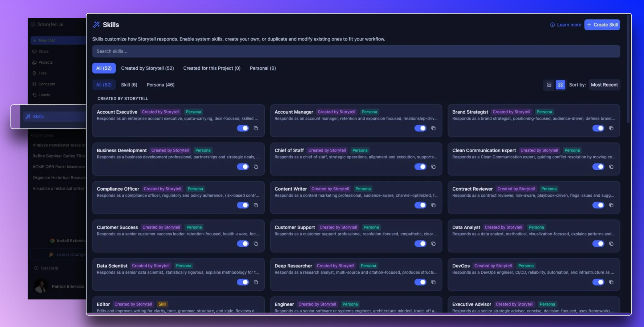This screenshot has width=644, height=327.
Task: Click the Learn more info link
Action: [565, 25]
